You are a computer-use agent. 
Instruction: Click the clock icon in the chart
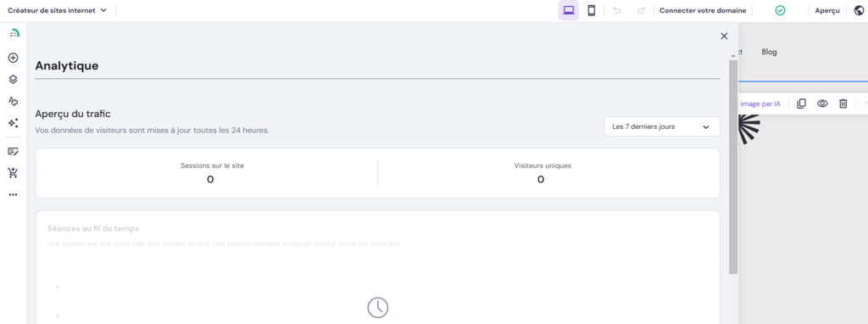click(377, 307)
